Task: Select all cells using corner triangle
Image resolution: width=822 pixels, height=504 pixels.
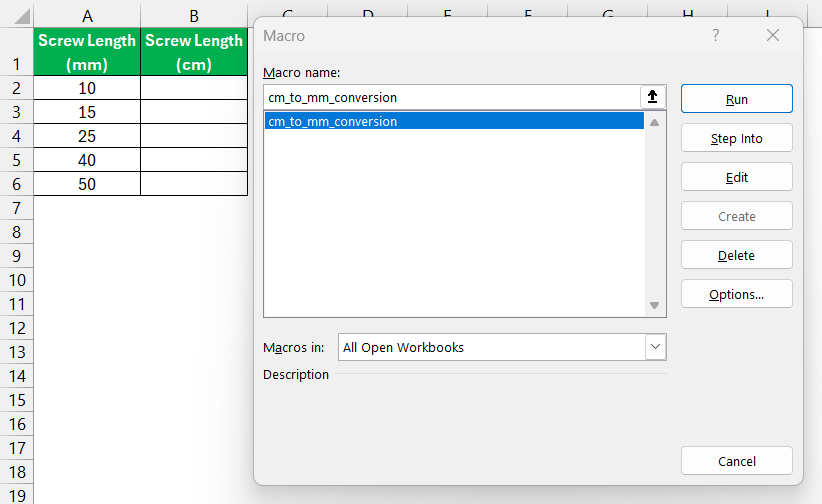Action: [x=22, y=16]
